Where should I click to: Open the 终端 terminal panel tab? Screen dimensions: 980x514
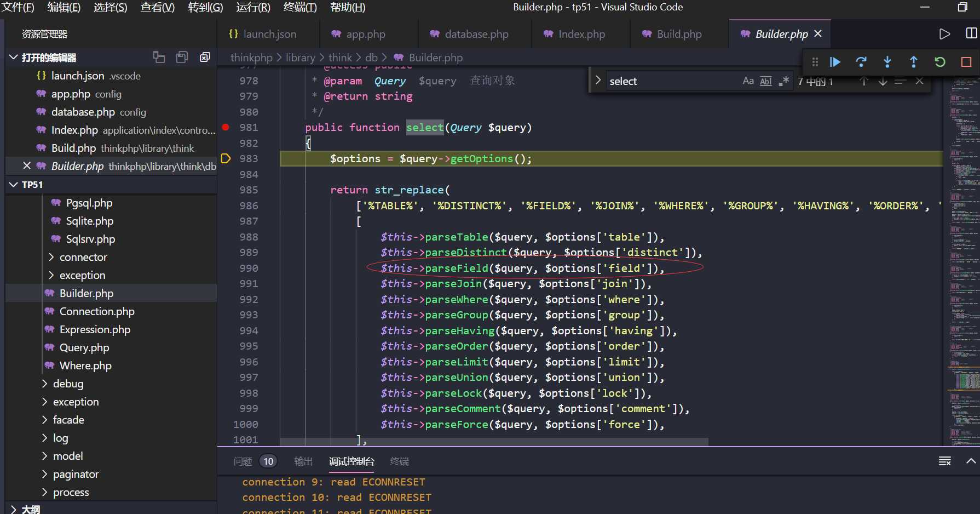[400, 461]
